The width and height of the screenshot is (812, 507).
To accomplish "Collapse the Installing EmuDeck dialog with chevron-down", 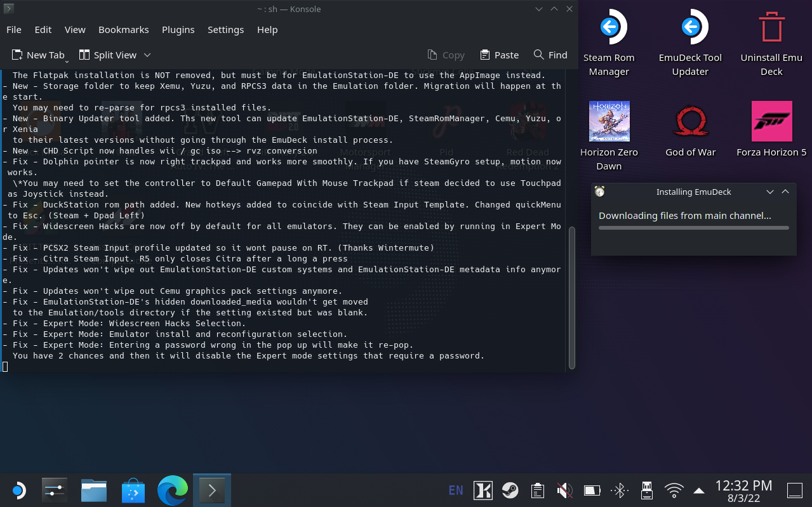I will coord(770,192).
